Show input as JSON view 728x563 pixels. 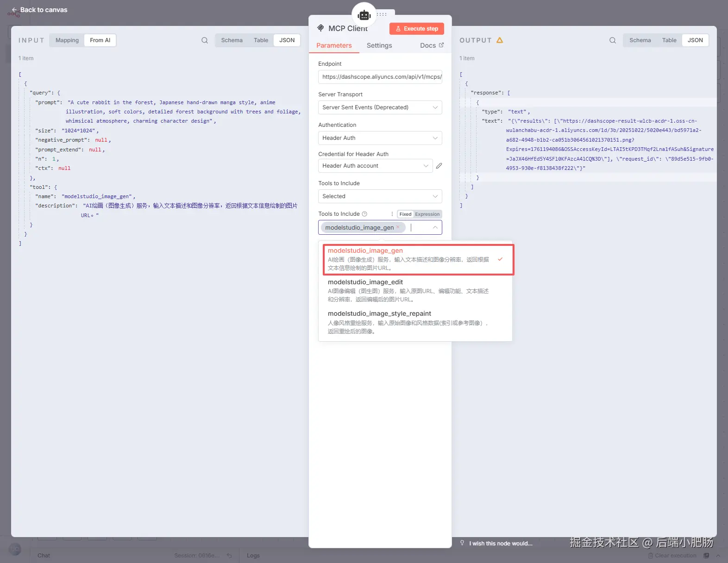[287, 40]
